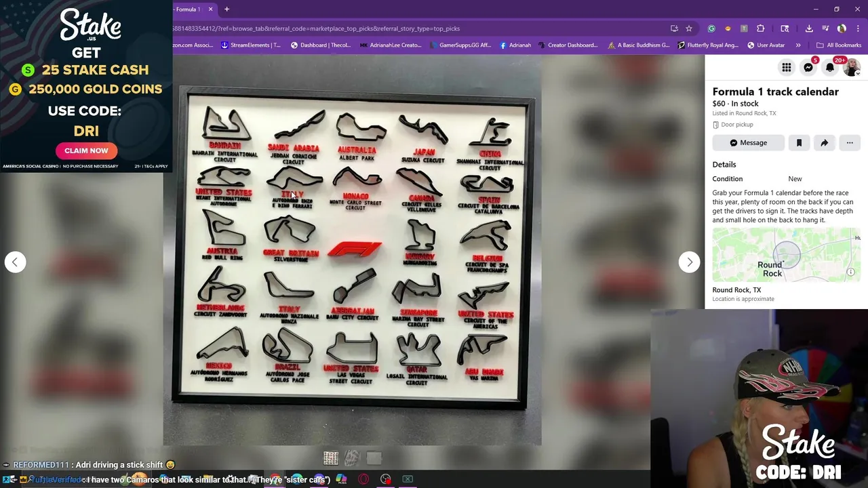868x488 pixels.
Task: Open the Grammarly extension icon
Action: coord(711,28)
